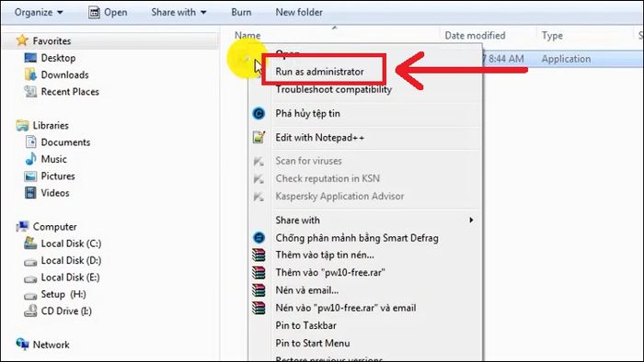The image size is (644, 362).
Task: Click the Videos film icon
Action: pos(30,192)
